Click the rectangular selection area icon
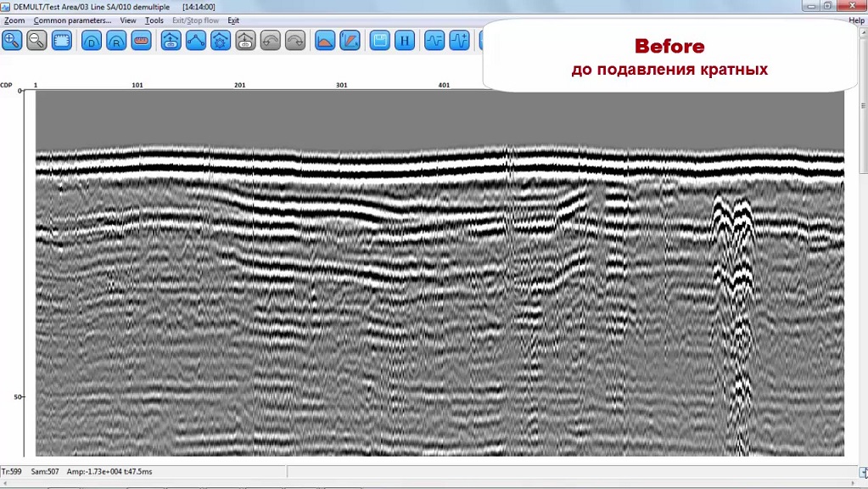 (61, 41)
